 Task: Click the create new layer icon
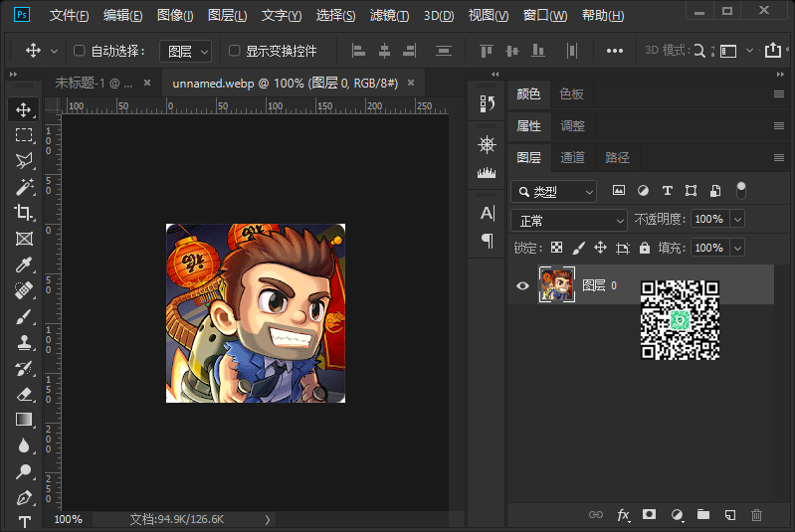pos(729,515)
